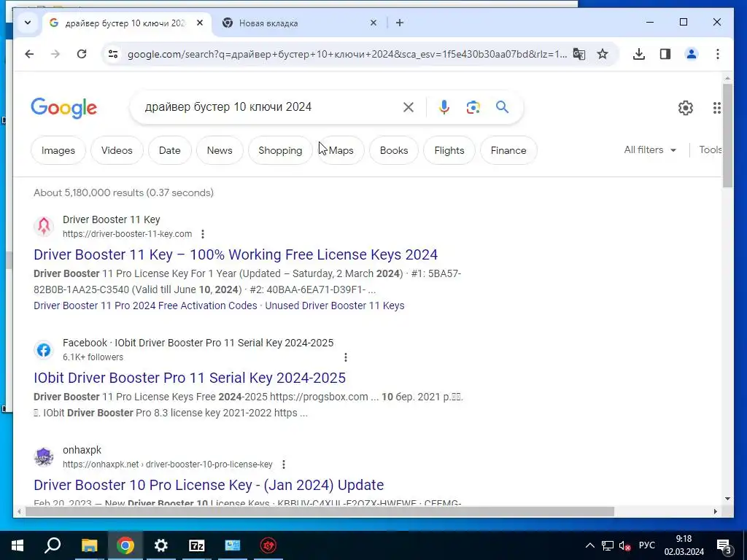Open IObit Driver Booster Pro 11 Serial Key result

[190, 378]
